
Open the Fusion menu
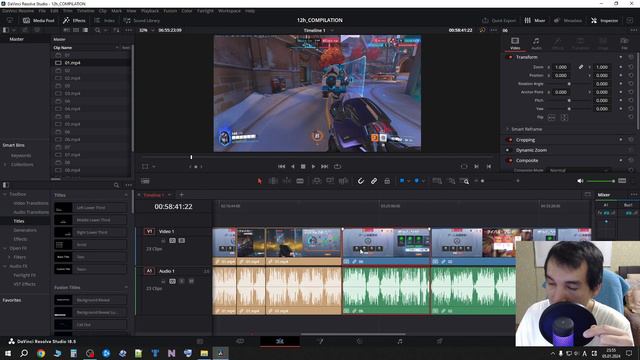(170, 11)
